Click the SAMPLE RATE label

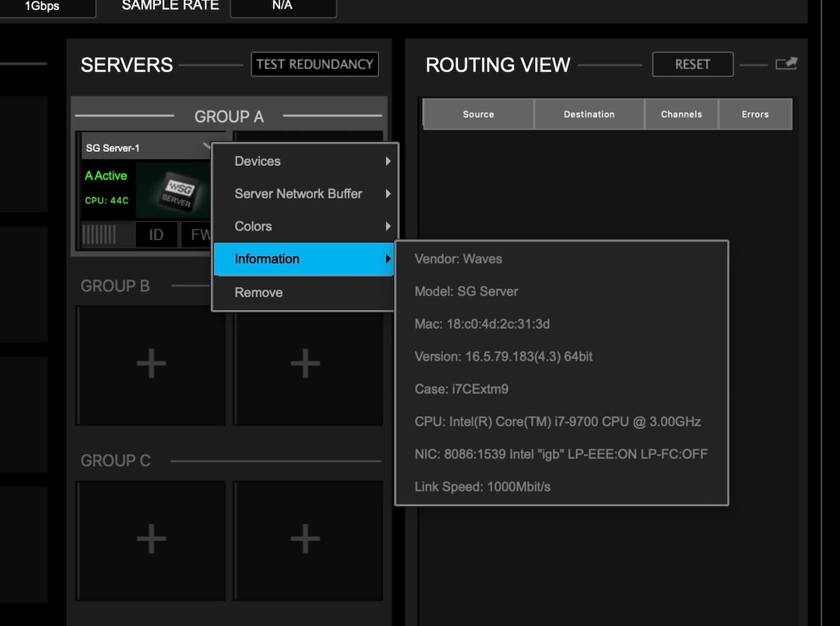[171, 5]
